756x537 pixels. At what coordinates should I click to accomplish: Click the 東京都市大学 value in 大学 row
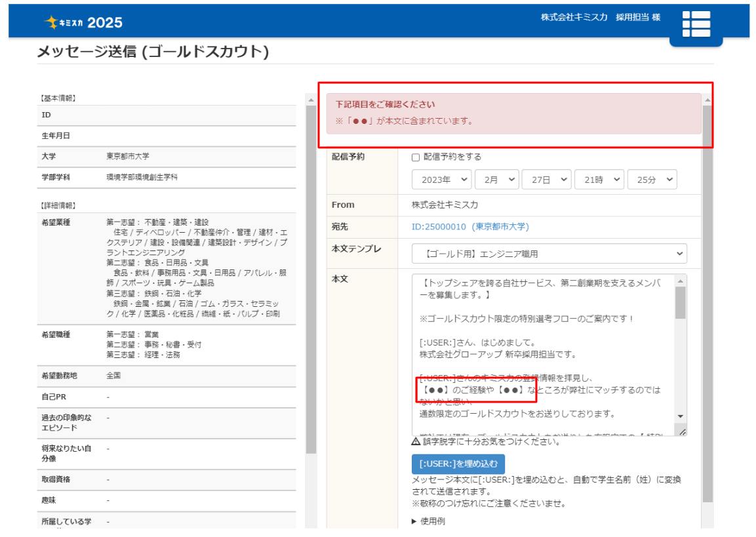(128, 156)
